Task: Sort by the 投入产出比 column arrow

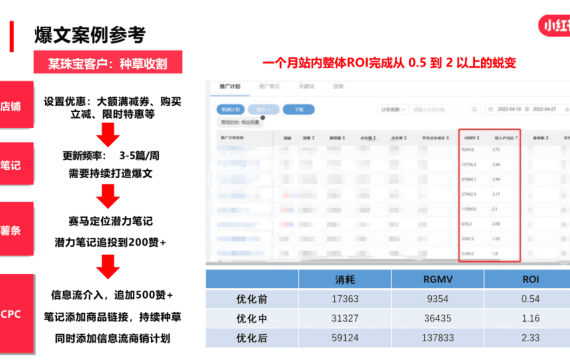Action: [516, 138]
